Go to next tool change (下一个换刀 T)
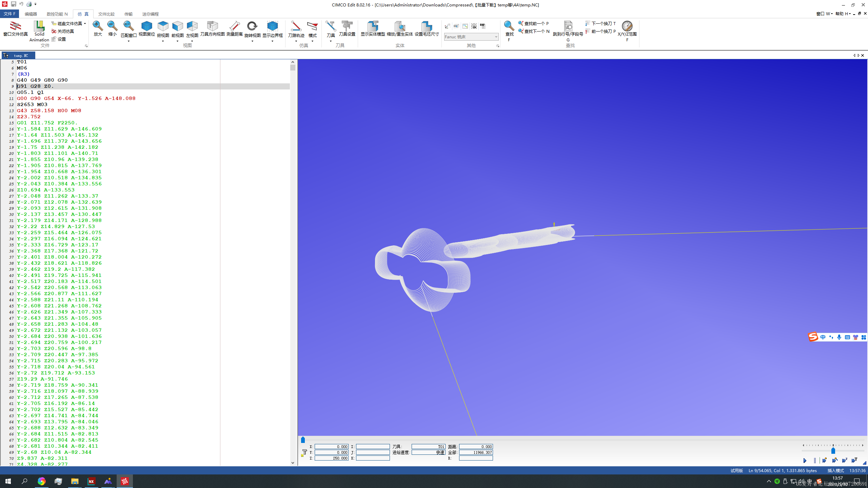 pyautogui.click(x=600, y=23)
